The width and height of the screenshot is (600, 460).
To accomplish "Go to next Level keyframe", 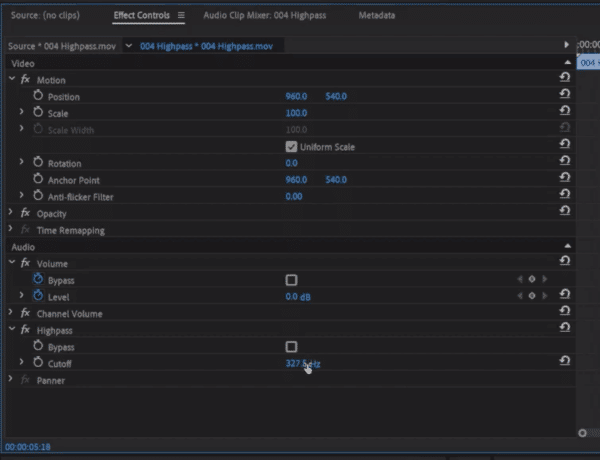I will click(x=544, y=296).
